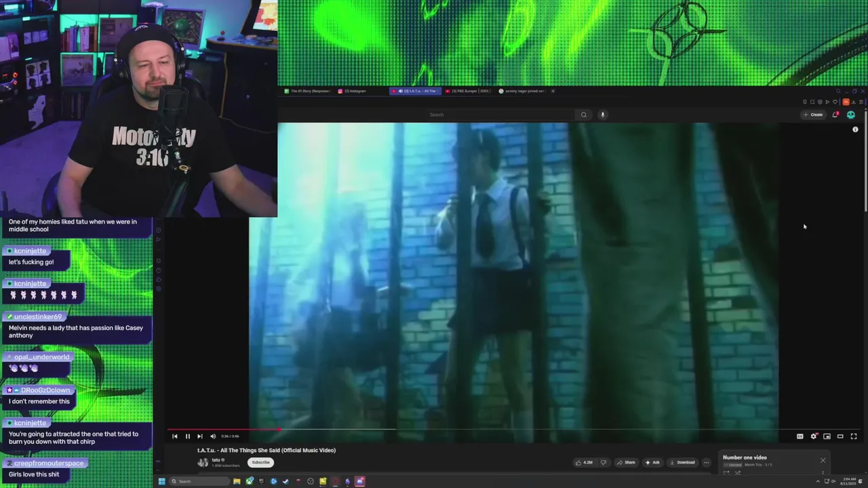Dislike the t.A.T.u. music video
This screenshot has height=488, width=868.
tap(604, 462)
